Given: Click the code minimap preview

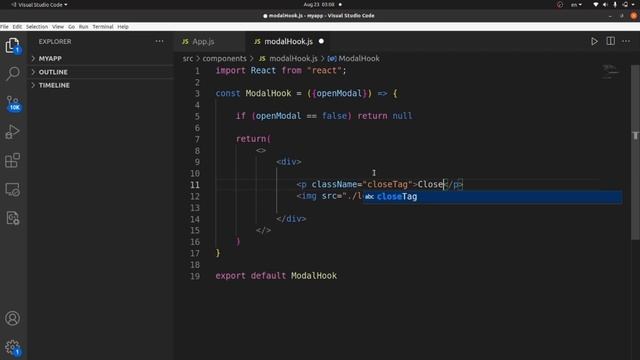Looking at the screenshot, I should (x=610, y=71).
